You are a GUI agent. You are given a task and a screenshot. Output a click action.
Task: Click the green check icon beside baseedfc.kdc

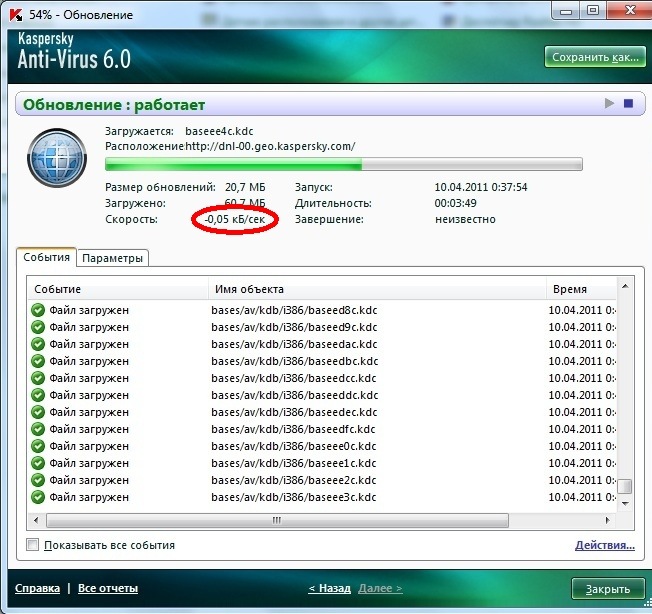(x=38, y=429)
